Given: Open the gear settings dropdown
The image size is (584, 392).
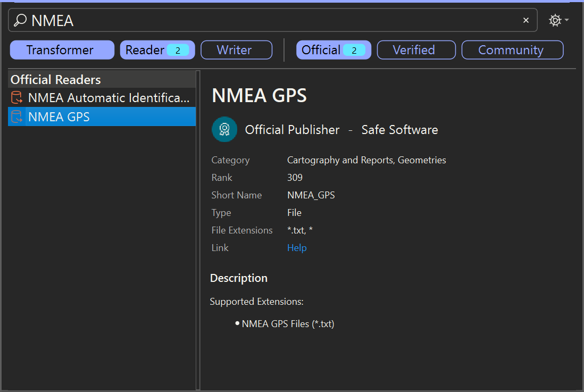Looking at the screenshot, I should (558, 20).
